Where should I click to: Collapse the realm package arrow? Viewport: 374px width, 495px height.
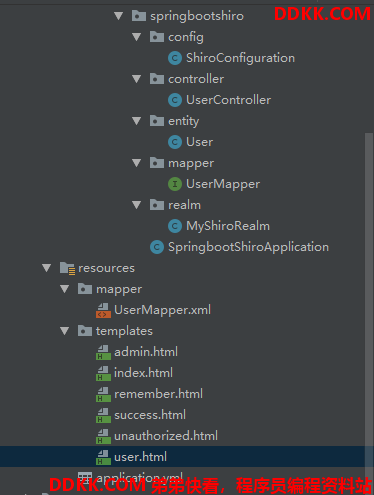coord(136,205)
